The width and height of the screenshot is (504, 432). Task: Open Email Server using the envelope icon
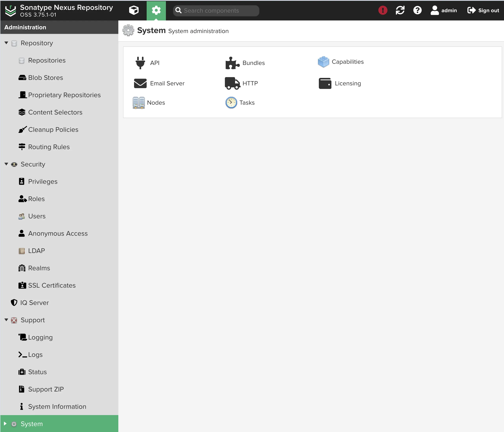[x=140, y=83]
